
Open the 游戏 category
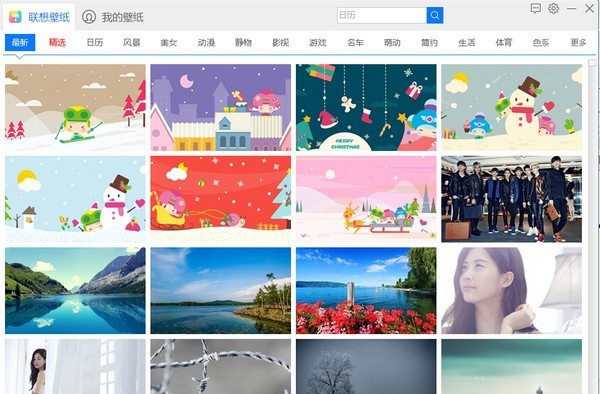pyautogui.click(x=318, y=42)
